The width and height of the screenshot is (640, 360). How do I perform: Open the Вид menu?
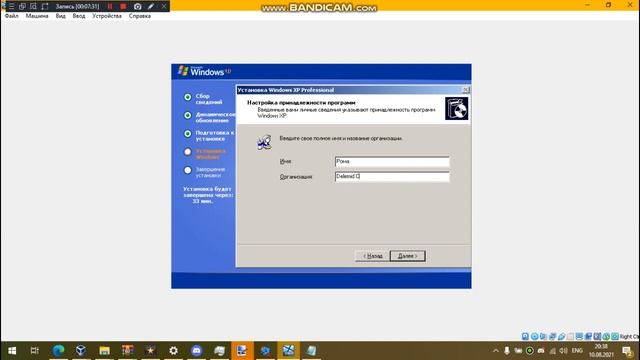[60, 16]
